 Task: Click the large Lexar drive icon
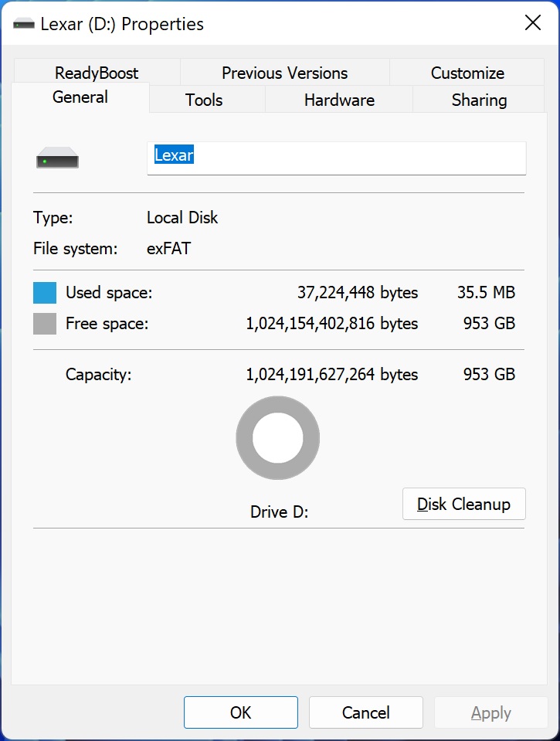pyautogui.click(x=58, y=158)
